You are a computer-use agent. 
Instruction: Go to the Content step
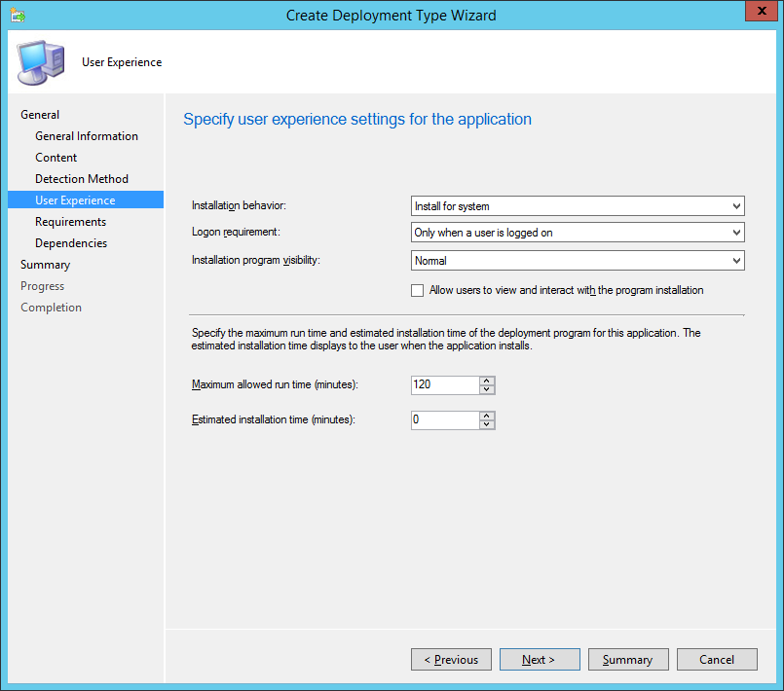click(56, 158)
